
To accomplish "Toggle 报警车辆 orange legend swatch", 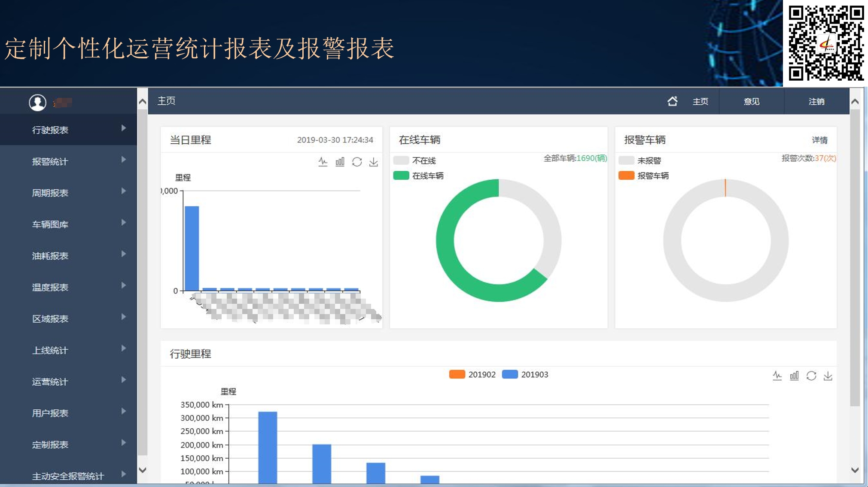I will point(626,175).
